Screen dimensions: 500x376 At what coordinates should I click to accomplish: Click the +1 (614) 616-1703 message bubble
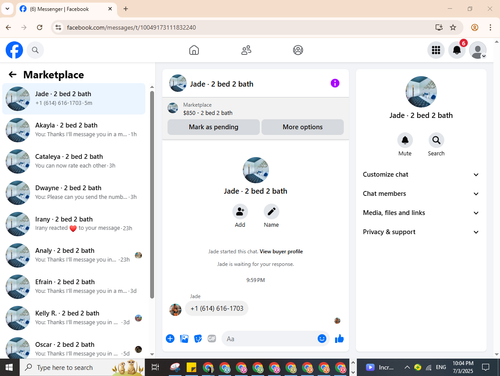click(217, 309)
